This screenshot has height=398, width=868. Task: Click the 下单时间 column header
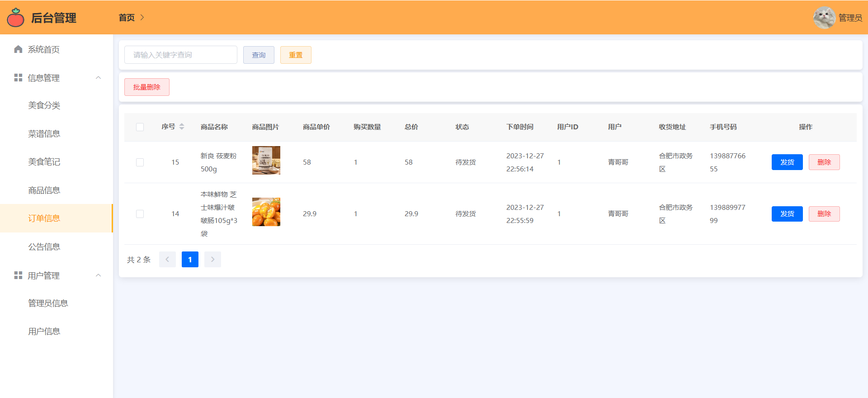point(520,127)
